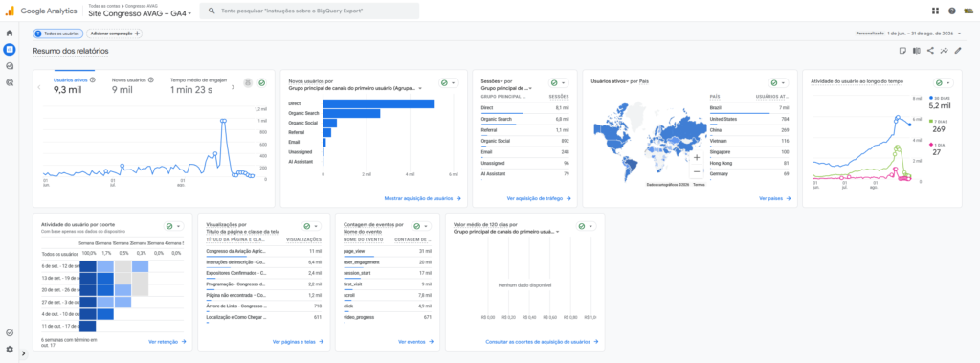Screen dimensions: 980x363
Task: Open the property selector Site Congresso AVAG – GA4
Action: tap(140, 13)
